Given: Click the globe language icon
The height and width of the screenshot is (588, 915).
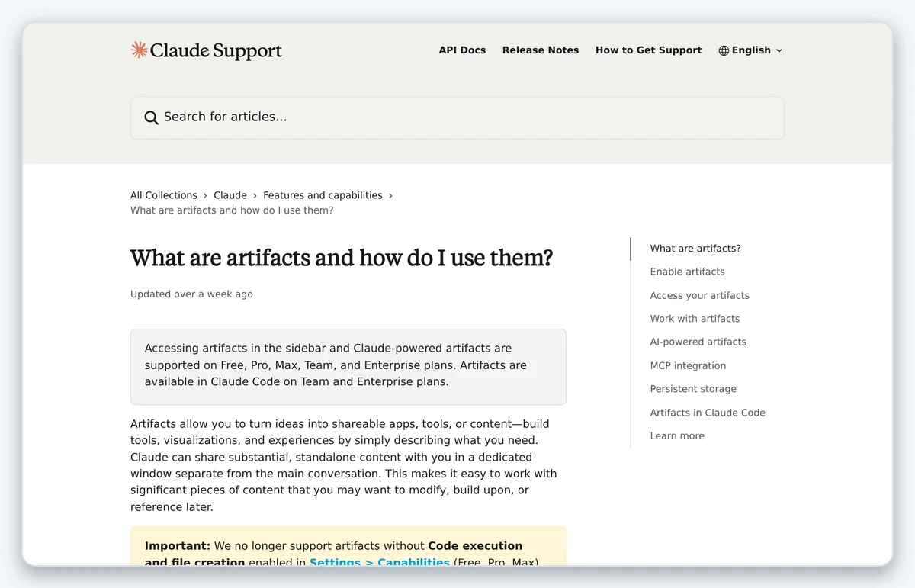Looking at the screenshot, I should coord(724,50).
